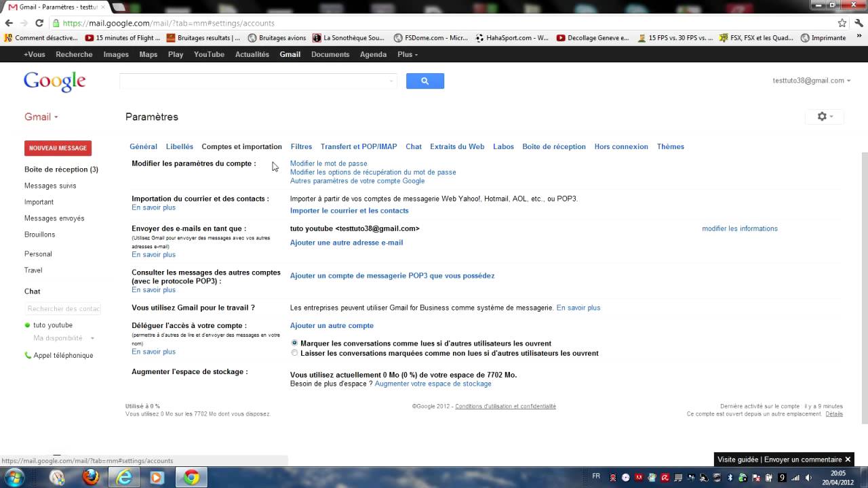Open the 'FSDome.com' bookmark
The height and width of the screenshot is (488, 868).
click(432, 38)
